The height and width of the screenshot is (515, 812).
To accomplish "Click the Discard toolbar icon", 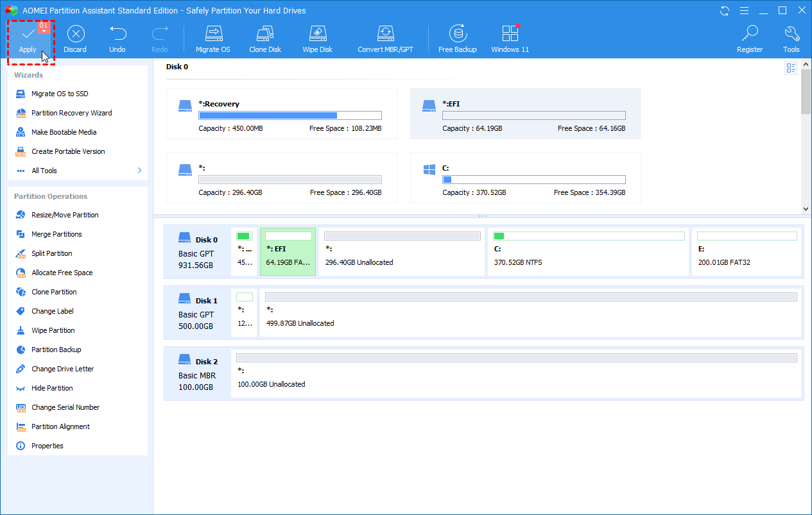I will [x=75, y=34].
